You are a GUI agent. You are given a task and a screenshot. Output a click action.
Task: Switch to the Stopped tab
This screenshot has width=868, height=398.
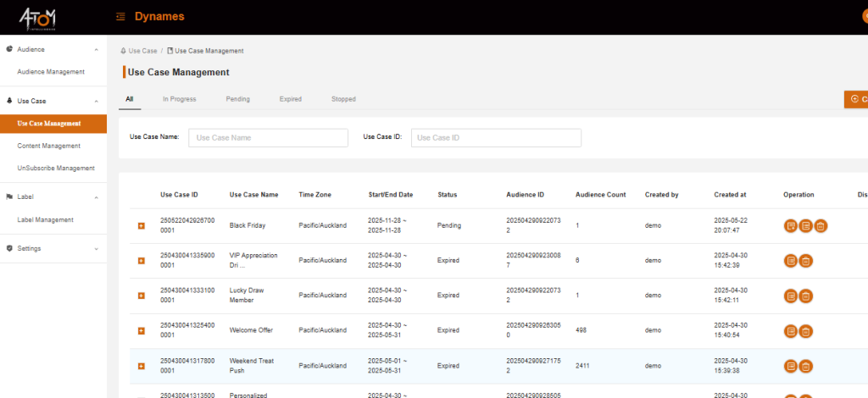tap(343, 99)
